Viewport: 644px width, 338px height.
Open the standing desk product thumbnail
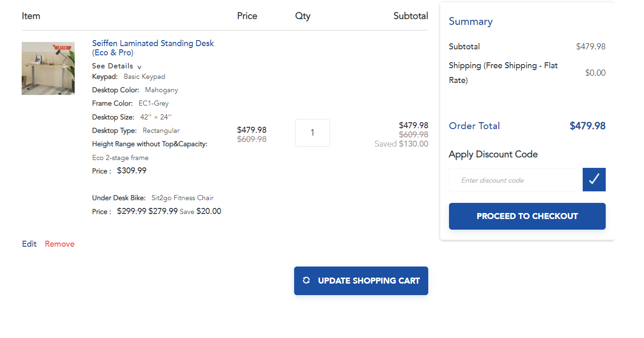point(48,69)
